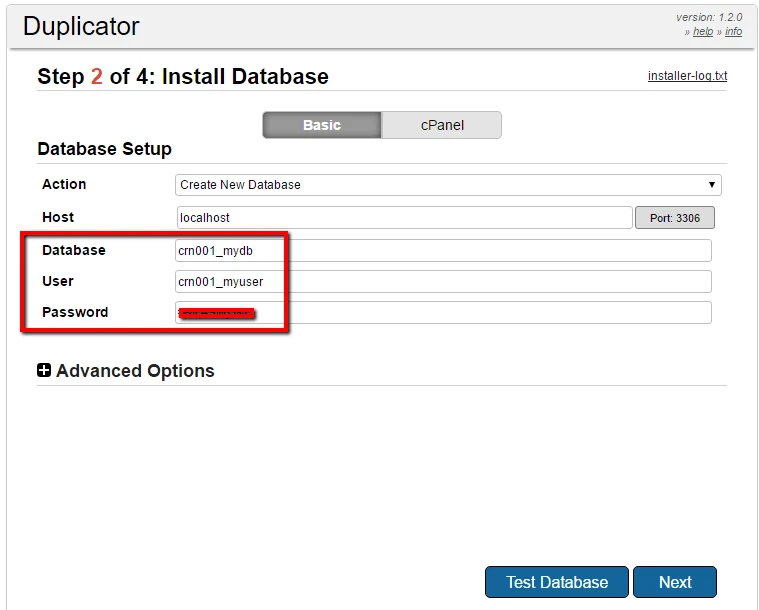Focus the Password input field
This screenshot has height=610, width=759.
[x=443, y=313]
